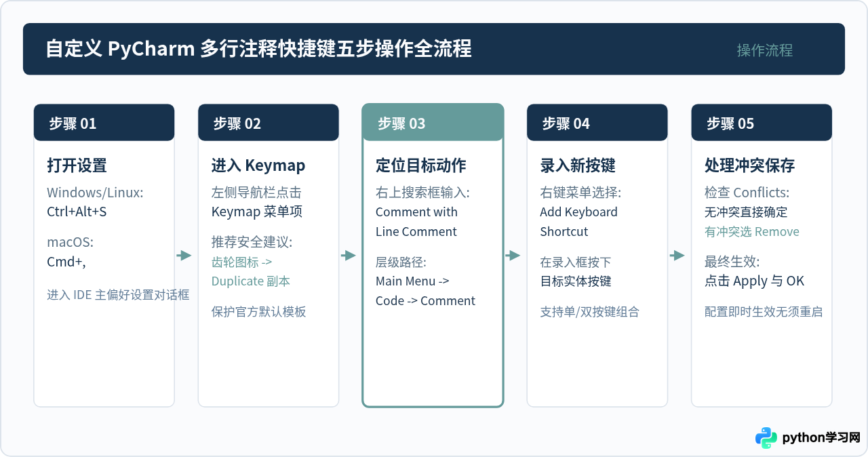
Task: Click the Windows/Linux: label
Action: click(x=95, y=193)
